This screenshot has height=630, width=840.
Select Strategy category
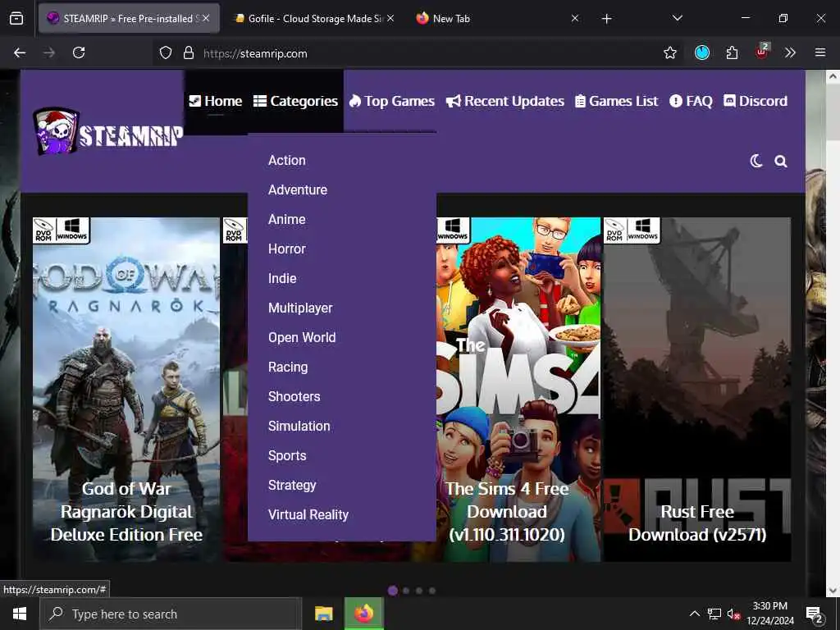[293, 485]
